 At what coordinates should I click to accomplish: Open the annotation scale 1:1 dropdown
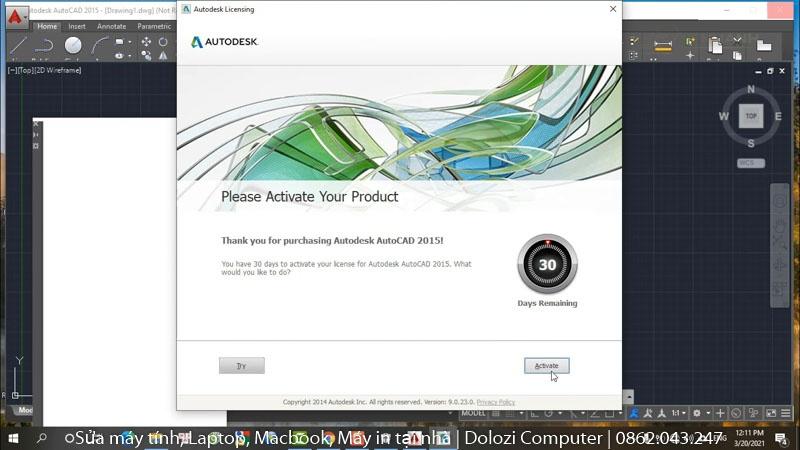point(678,413)
